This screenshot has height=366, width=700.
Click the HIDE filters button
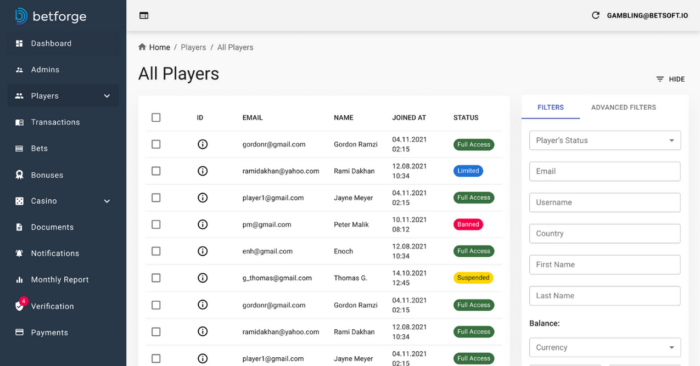click(670, 79)
